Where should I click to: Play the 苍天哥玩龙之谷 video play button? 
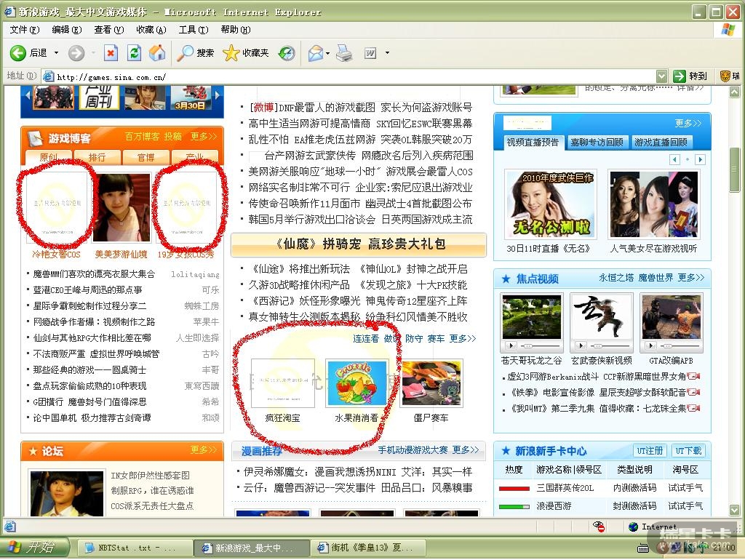point(511,345)
